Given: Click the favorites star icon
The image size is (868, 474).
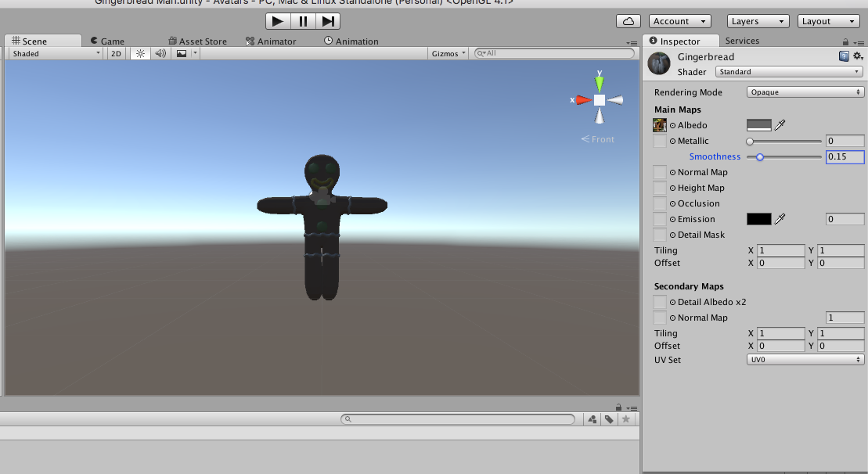Looking at the screenshot, I should point(626,419).
